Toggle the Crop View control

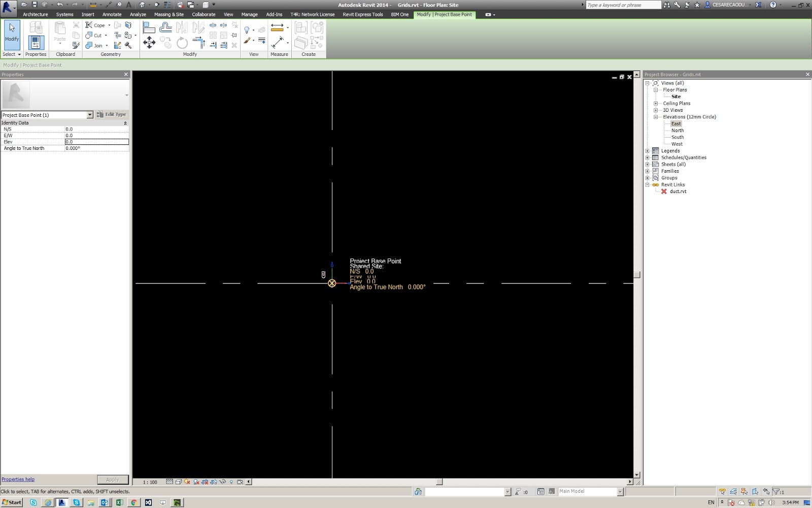(x=205, y=482)
